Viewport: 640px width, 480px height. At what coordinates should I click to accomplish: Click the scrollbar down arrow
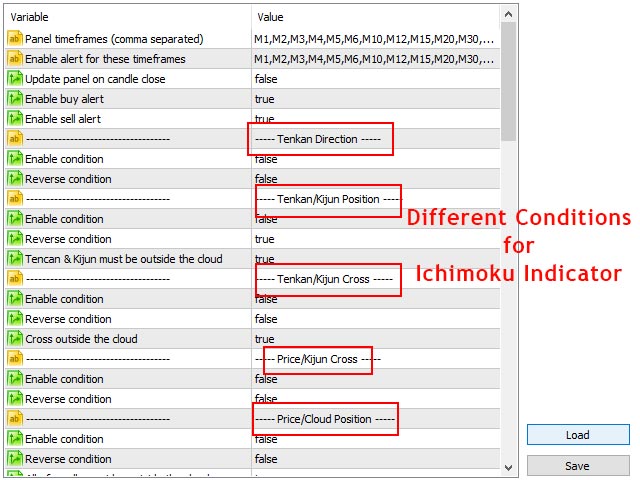click(x=509, y=468)
